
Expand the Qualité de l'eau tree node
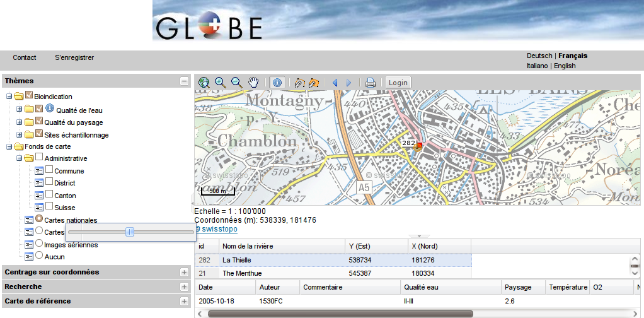point(19,110)
